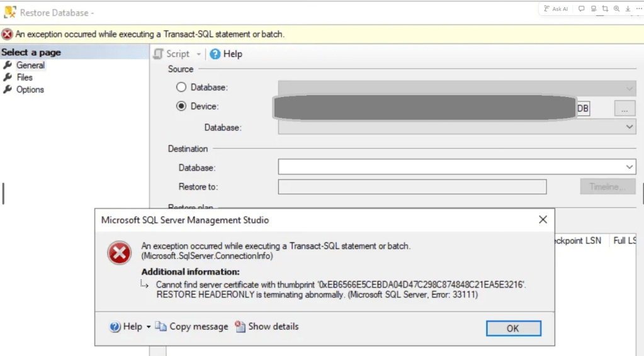This screenshot has width=644, height=356.
Task: Open the Source Database dropdown under Device
Action: 456,127
